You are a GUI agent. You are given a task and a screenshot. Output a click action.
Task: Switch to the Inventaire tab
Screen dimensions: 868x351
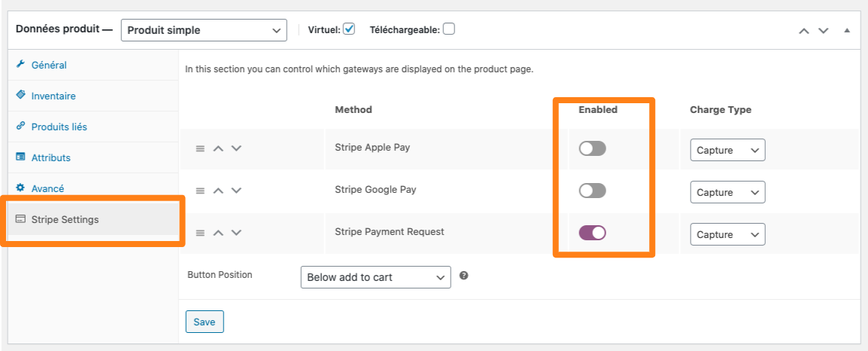[53, 96]
